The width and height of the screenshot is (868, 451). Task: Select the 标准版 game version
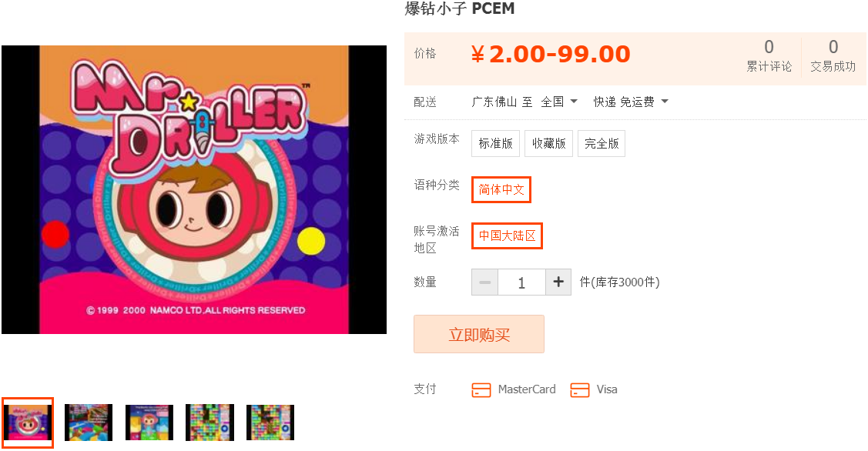point(495,143)
